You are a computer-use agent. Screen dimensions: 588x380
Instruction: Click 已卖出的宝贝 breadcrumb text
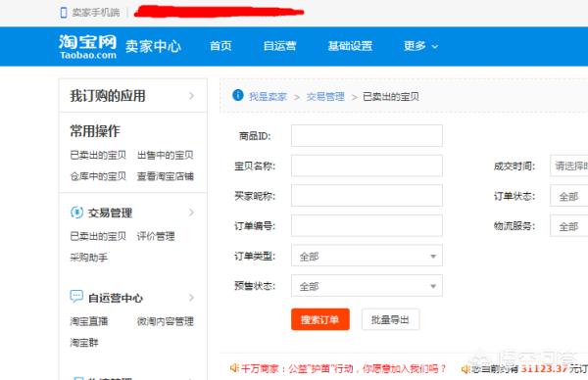click(x=391, y=97)
